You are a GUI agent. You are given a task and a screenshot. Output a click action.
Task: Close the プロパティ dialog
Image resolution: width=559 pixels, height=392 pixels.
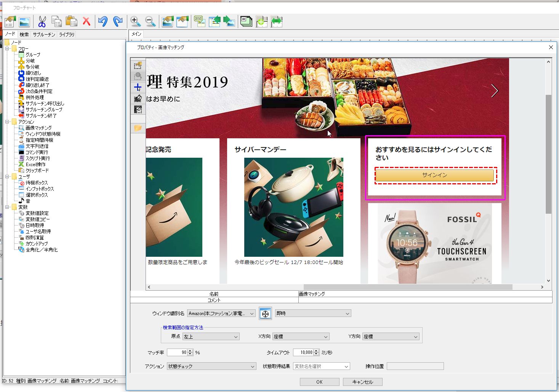551,47
